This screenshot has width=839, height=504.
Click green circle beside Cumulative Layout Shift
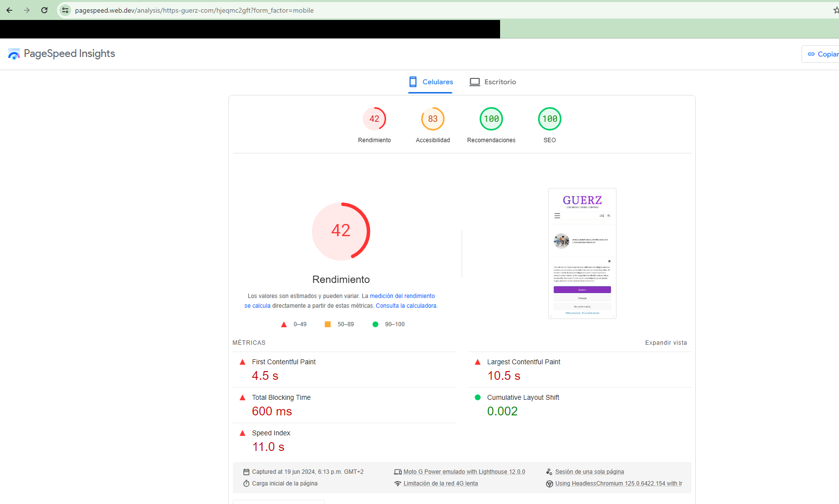478,397
